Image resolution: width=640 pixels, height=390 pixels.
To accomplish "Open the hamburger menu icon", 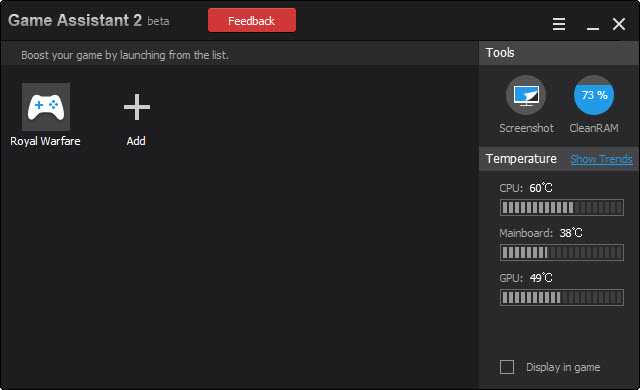I will click(x=559, y=24).
